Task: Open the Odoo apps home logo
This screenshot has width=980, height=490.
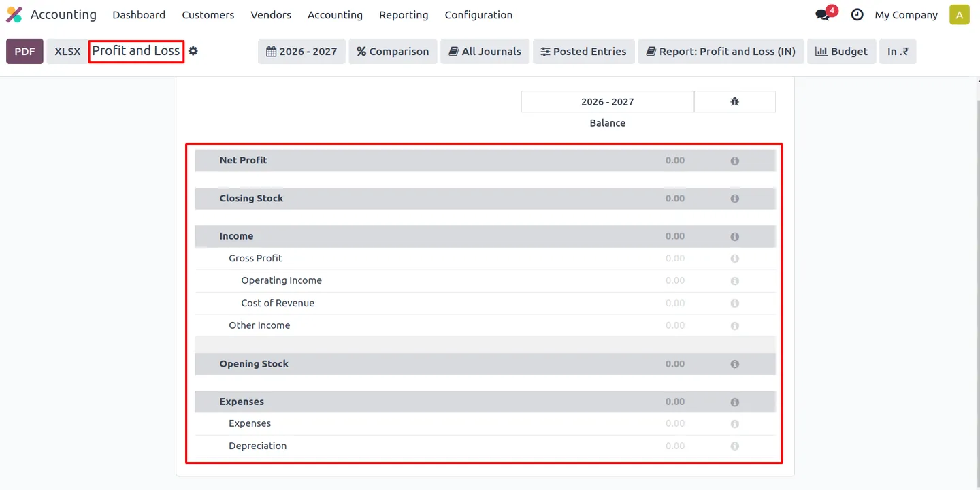Action: click(14, 14)
